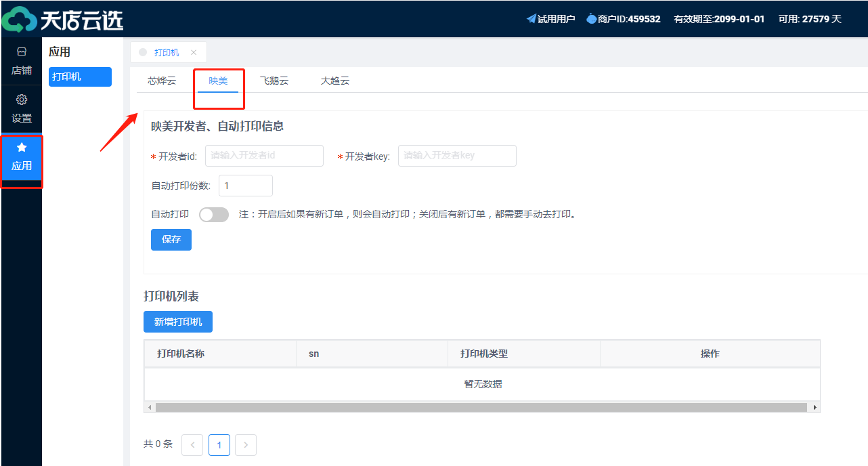The height and width of the screenshot is (466, 868).
Task: Click the scrollbar right arrow
Action: 815,408
